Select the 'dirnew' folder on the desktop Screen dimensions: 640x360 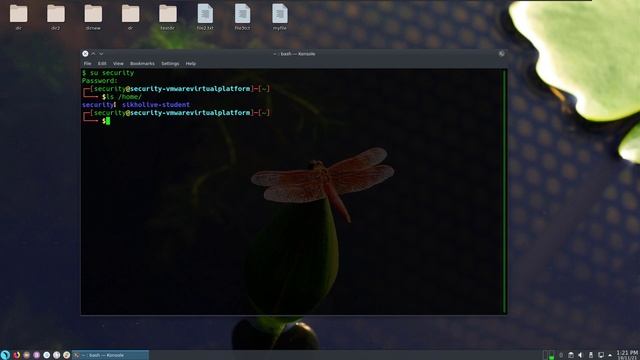tap(93, 17)
